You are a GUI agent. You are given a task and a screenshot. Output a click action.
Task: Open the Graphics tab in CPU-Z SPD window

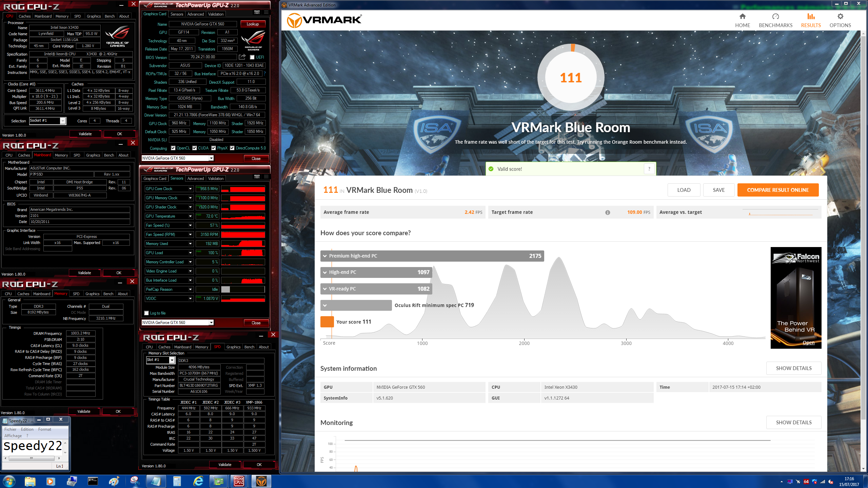tap(233, 347)
